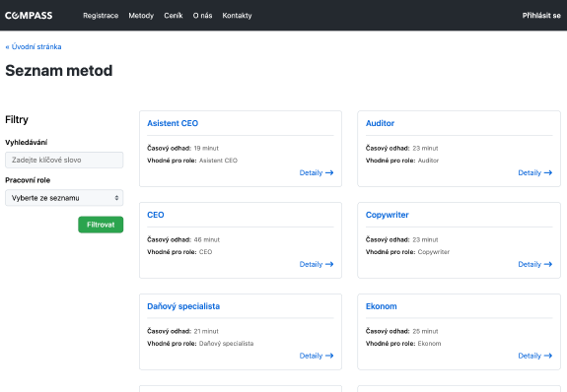This screenshot has height=392, width=567.
Task: Focus the keyword search input field
Action: tap(64, 160)
